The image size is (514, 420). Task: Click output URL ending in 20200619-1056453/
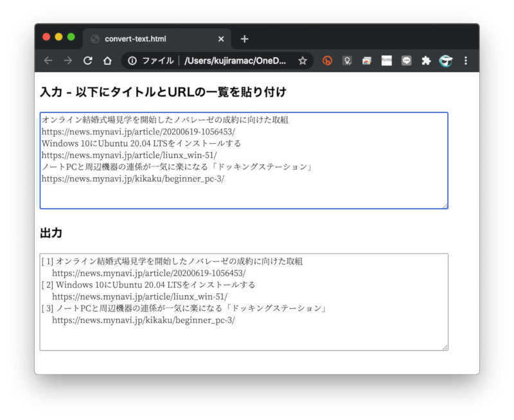click(x=149, y=273)
